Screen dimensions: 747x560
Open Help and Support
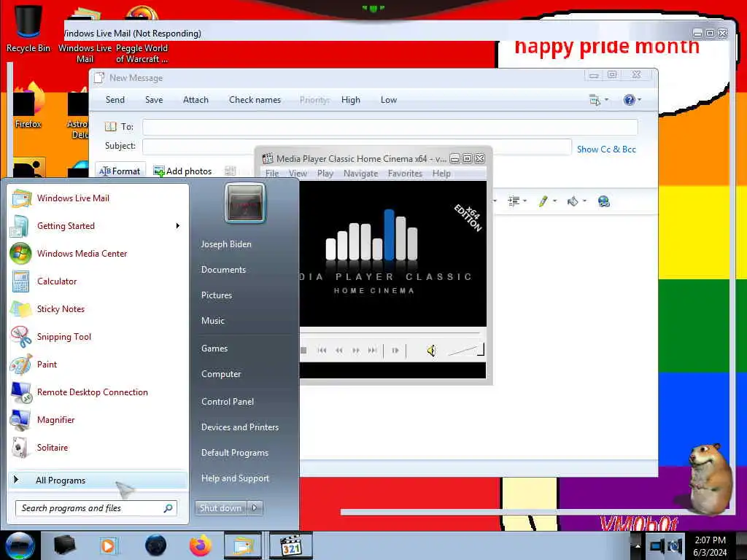236,478
